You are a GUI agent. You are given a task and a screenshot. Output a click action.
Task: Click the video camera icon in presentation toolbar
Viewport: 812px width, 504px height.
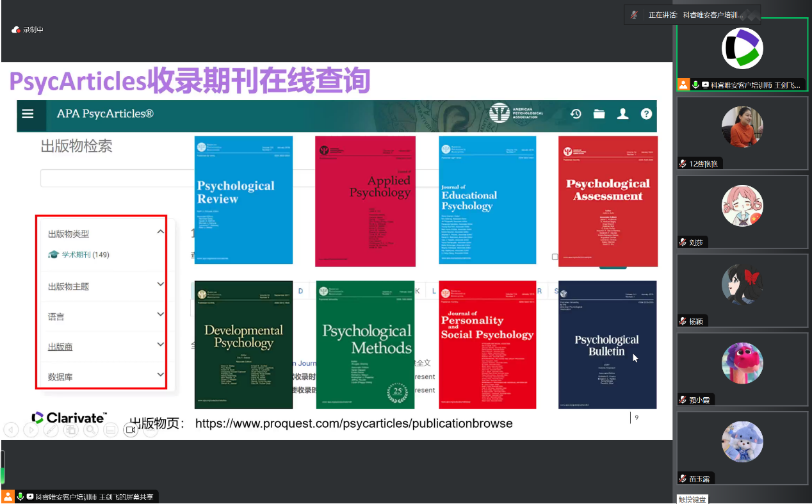[131, 430]
